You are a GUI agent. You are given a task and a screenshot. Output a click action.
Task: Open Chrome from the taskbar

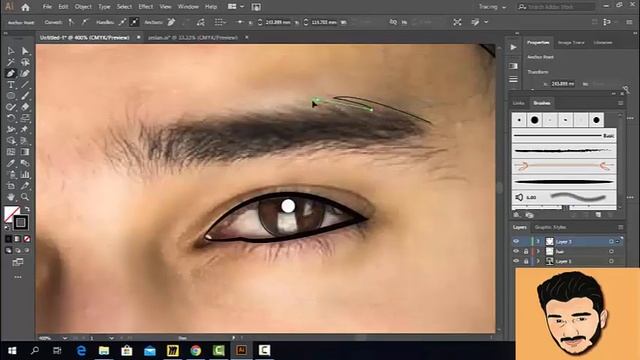[x=196, y=351]
